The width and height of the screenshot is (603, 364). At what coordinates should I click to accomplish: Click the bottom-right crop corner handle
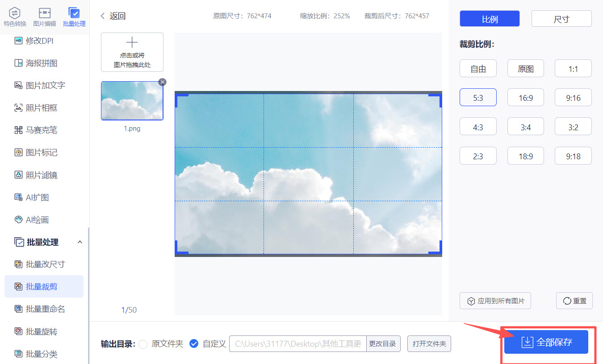pos(435,248)
